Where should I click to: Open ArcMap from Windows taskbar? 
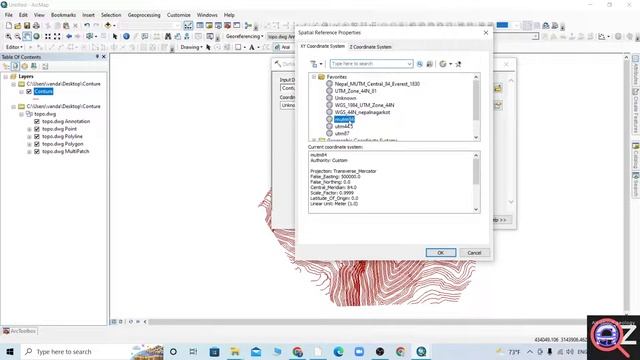421,351
